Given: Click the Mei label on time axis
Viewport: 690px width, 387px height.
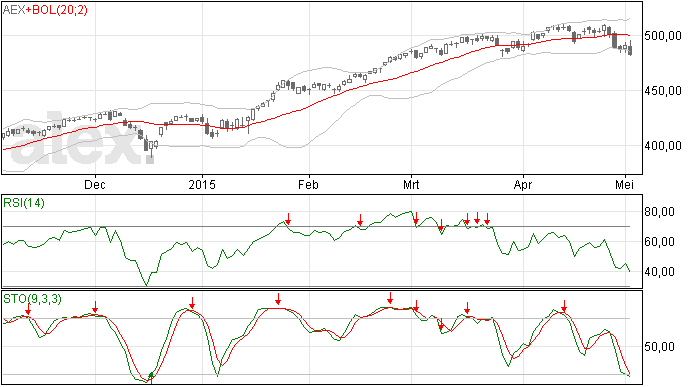Looking at the screenshot, I should tap(625, 184).
